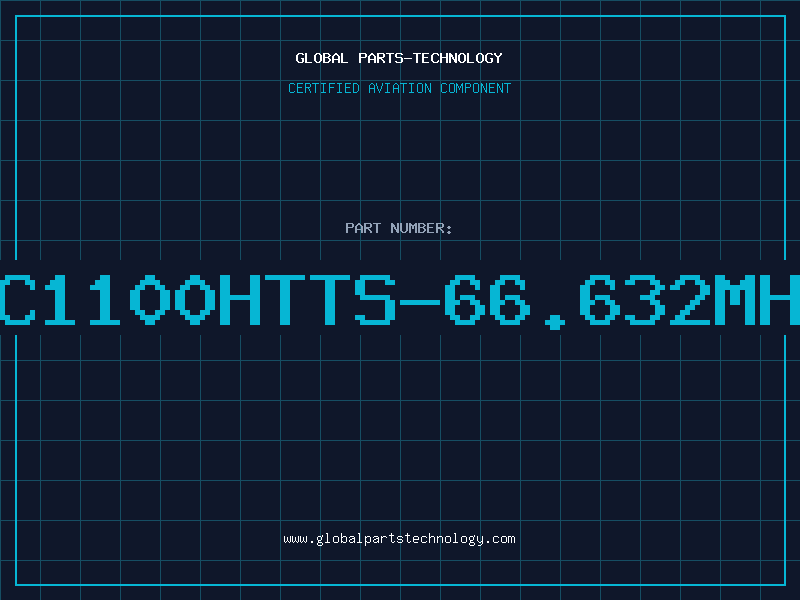Click the part number C1100HTTS-66.632MH
This screenshot has height=600, width=800.
(400, 300)
